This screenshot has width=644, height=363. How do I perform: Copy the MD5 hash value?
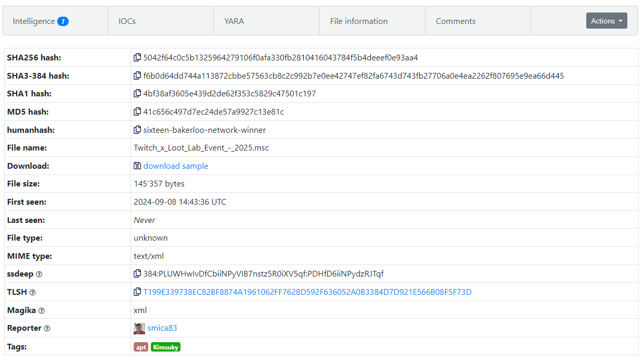coord(137,111)
